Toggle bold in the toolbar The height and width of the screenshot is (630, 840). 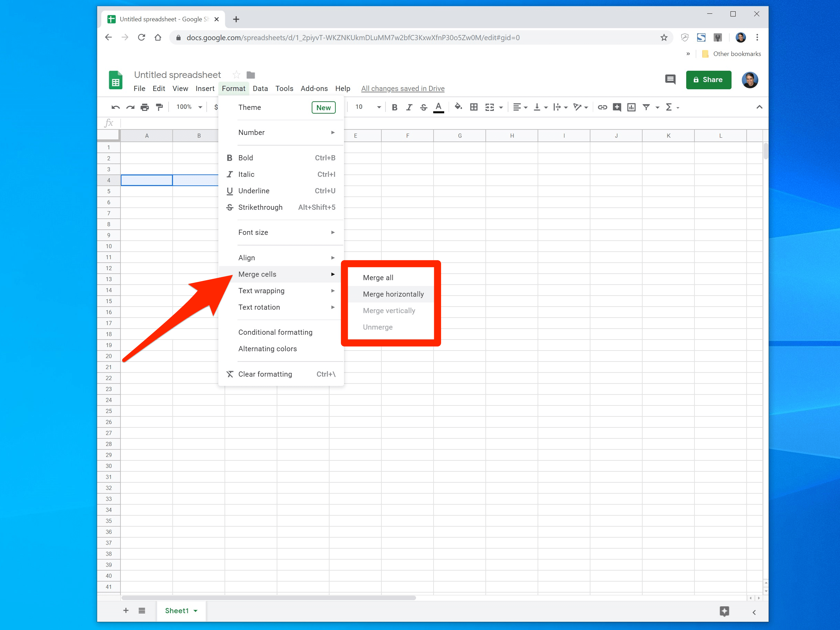pos(394,107)
